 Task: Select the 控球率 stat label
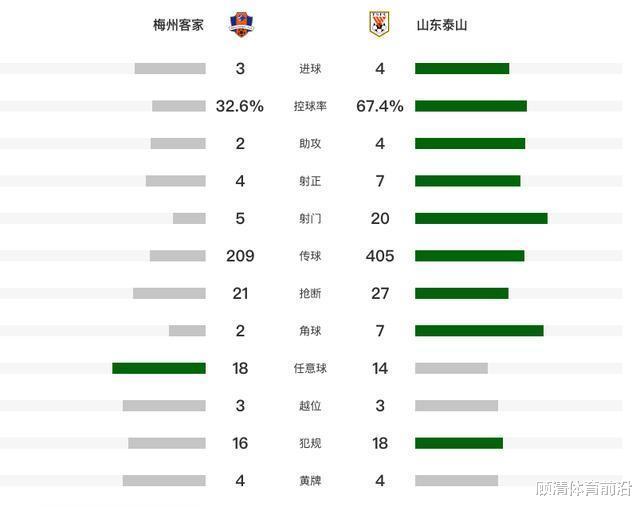tap(310, 106)
